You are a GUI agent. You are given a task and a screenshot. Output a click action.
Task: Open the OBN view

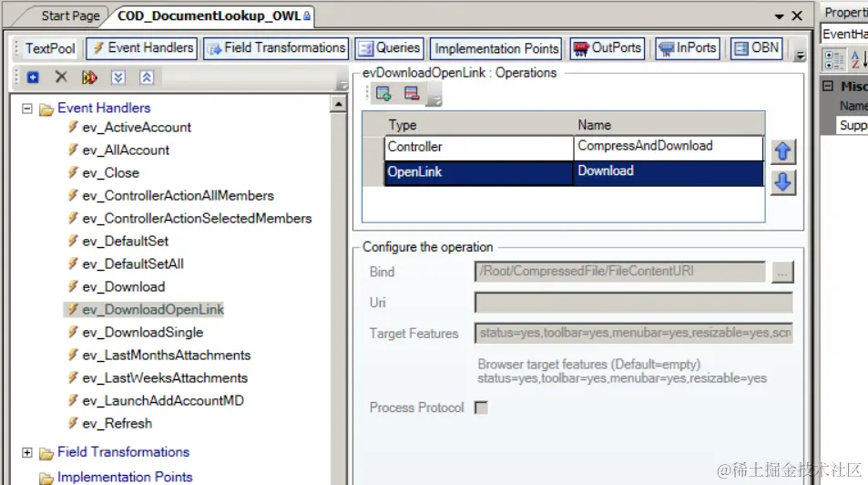756,48
